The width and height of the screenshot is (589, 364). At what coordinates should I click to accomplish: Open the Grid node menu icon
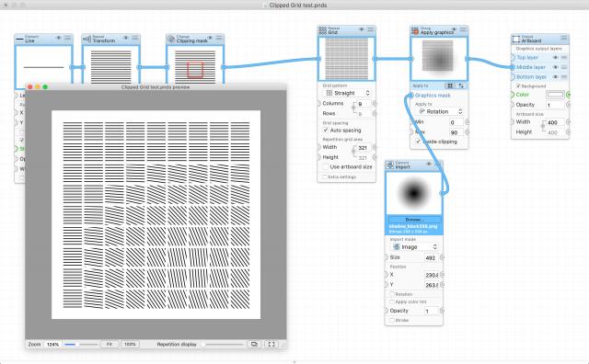pos(370,29)
